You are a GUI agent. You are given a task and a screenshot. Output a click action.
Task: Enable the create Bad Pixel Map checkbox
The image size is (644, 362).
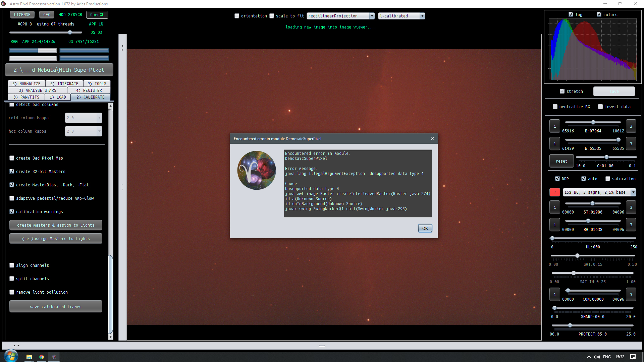pyautogui.click(x=12, y=158)
